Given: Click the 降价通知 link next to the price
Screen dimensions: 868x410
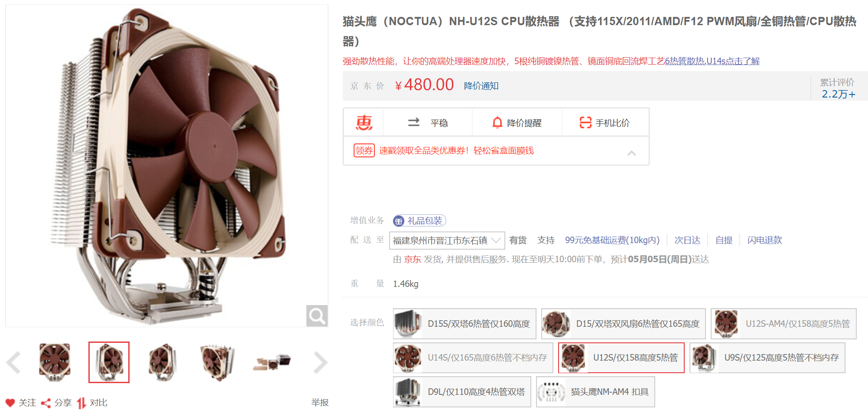Looking at the screenshot, I should point(481,86).
